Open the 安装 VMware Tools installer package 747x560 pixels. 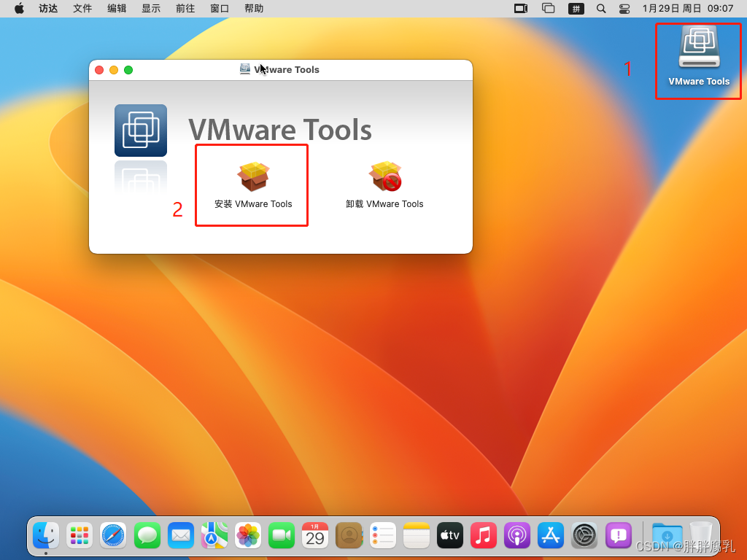pos(253,185)
